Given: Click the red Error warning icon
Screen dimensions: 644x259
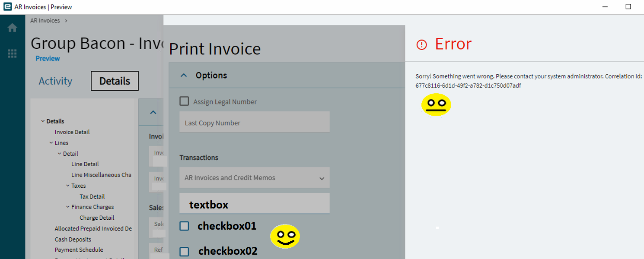Looking at the screenshot, I should click(x=421, y=44).
